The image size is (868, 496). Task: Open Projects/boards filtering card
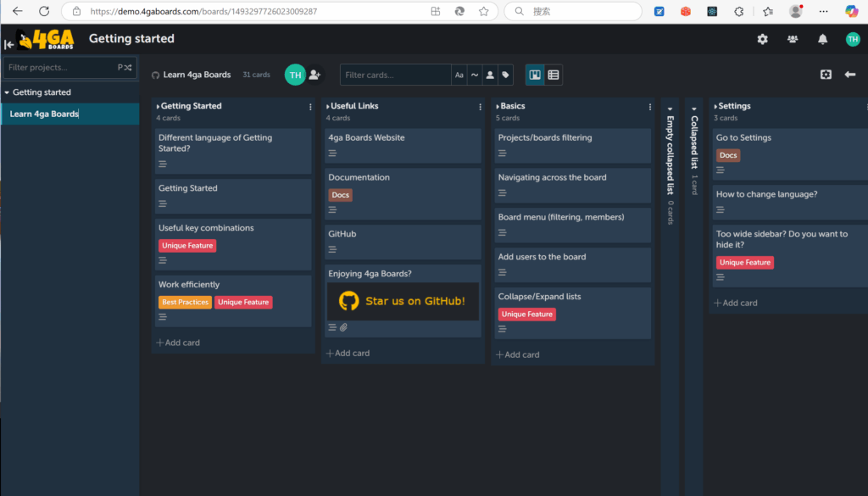pyautogui.click(x=572, y=146)
